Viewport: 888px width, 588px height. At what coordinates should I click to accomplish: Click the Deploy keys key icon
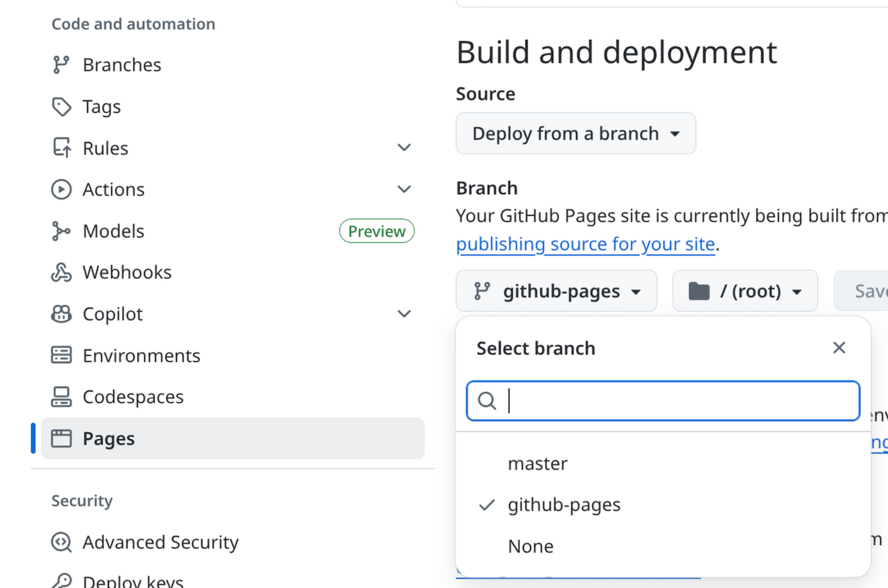(61, 582)
